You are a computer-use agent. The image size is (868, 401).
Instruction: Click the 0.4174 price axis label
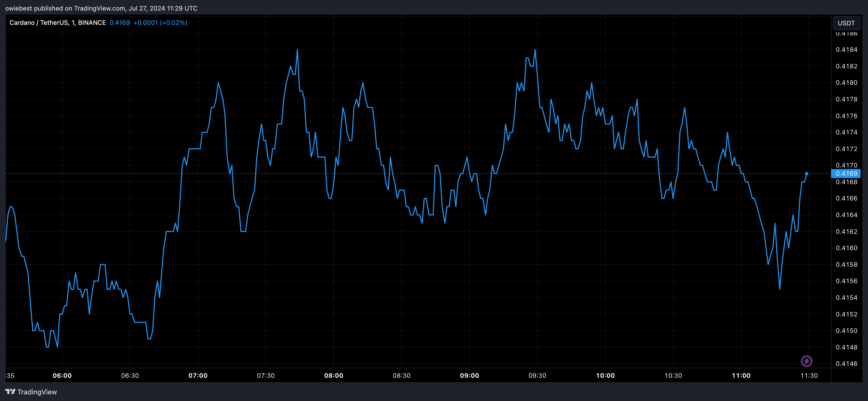click(x=846, y=132)
